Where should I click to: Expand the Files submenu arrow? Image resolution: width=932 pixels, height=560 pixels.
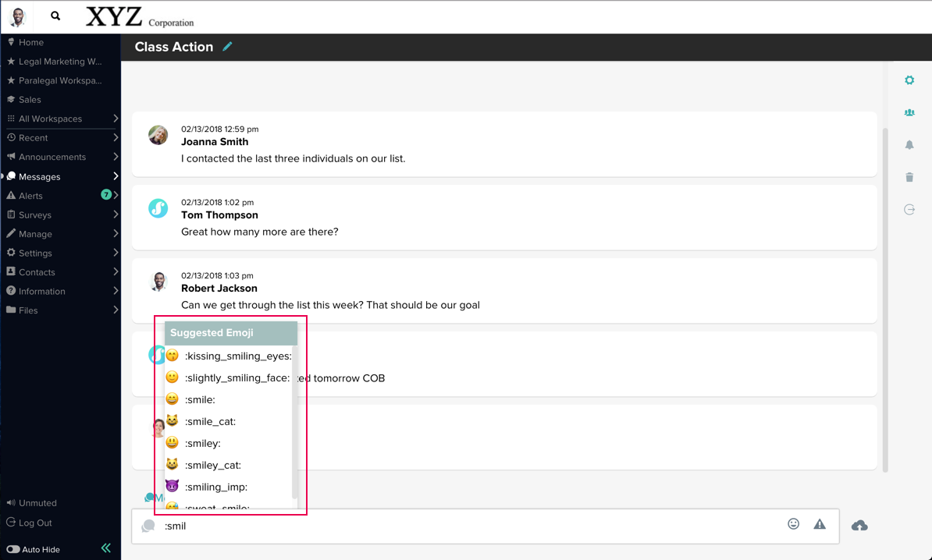pyautogui.click(x=116, y=310)
